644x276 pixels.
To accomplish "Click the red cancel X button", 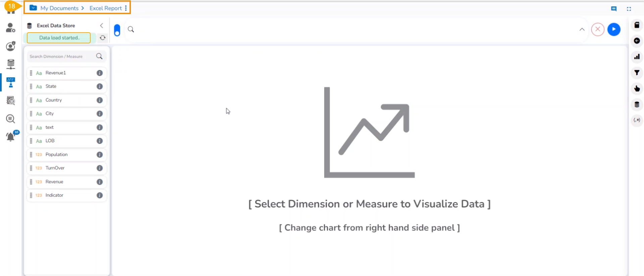I will coord(598,29).
